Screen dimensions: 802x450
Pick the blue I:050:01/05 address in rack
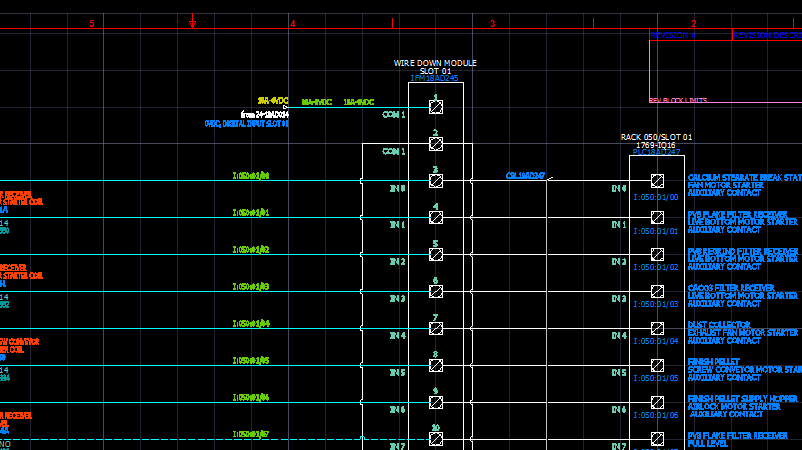[x=656, y=378]
